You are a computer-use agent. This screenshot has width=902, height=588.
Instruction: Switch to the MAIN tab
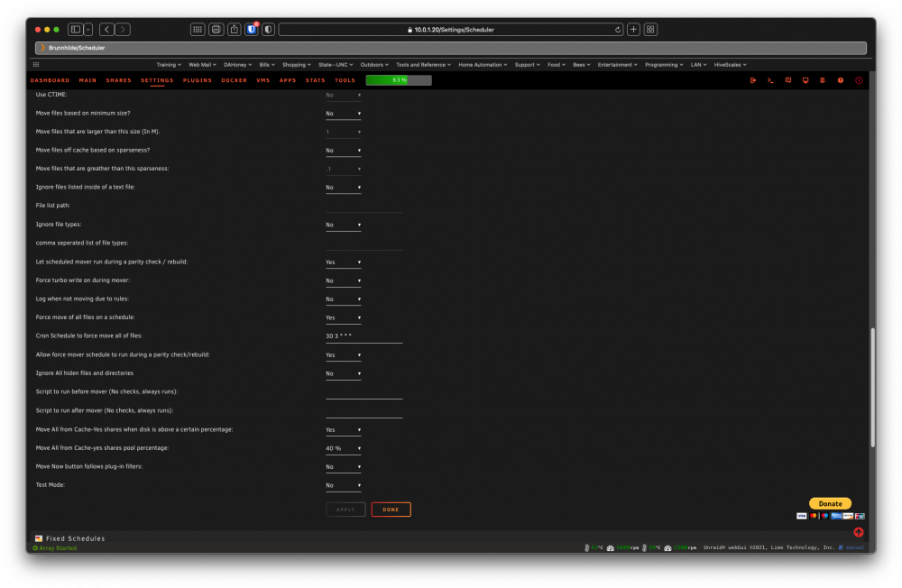pyautogui.click(x=87, y=80)
